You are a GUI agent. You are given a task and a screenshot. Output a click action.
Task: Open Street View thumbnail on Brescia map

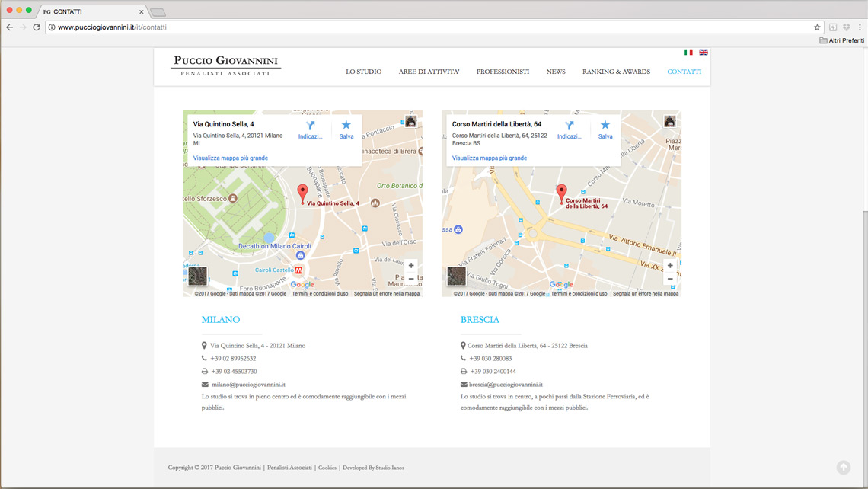point(670,121)
